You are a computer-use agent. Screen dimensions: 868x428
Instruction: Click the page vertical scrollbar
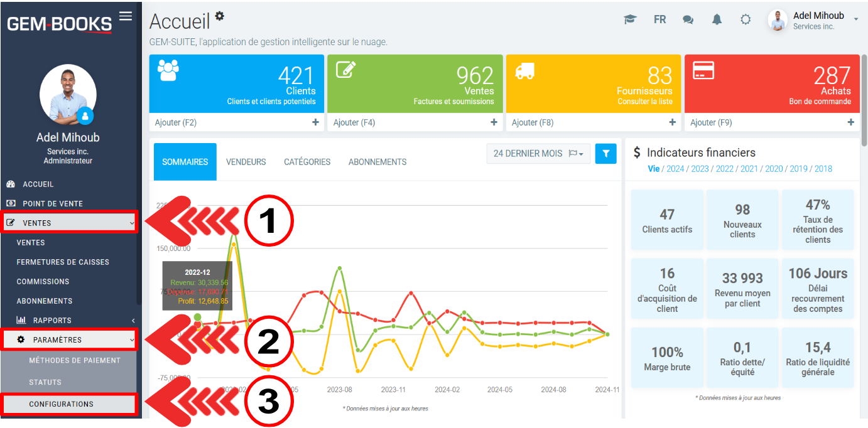[x=864, y=100]
